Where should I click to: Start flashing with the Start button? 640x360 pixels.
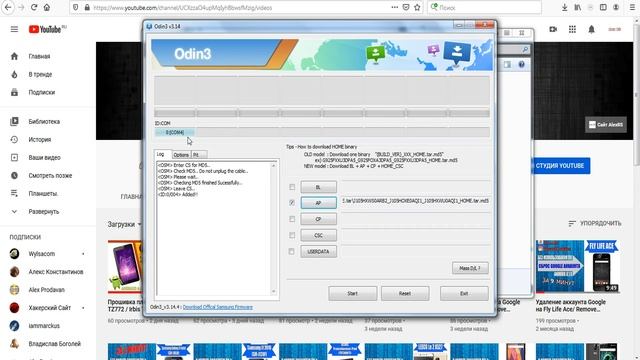[x=353, y=293]
